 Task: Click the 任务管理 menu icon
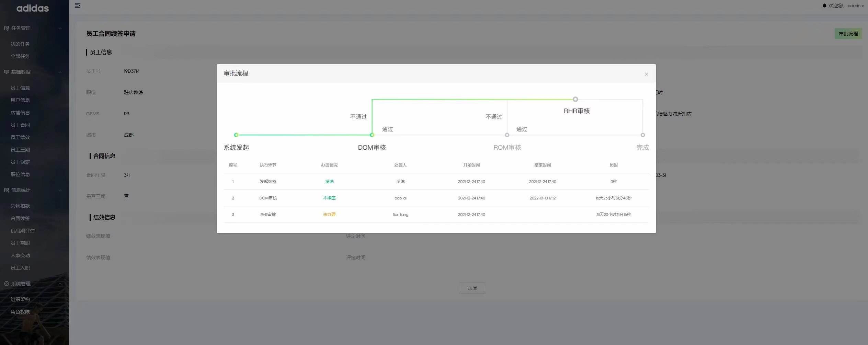tap(7, 28)
